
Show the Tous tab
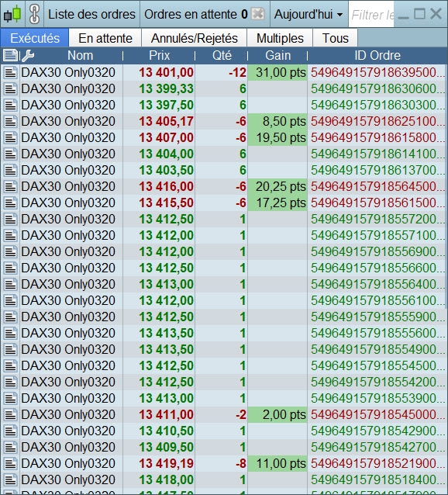pyautogui.click(x=335, y=38)
